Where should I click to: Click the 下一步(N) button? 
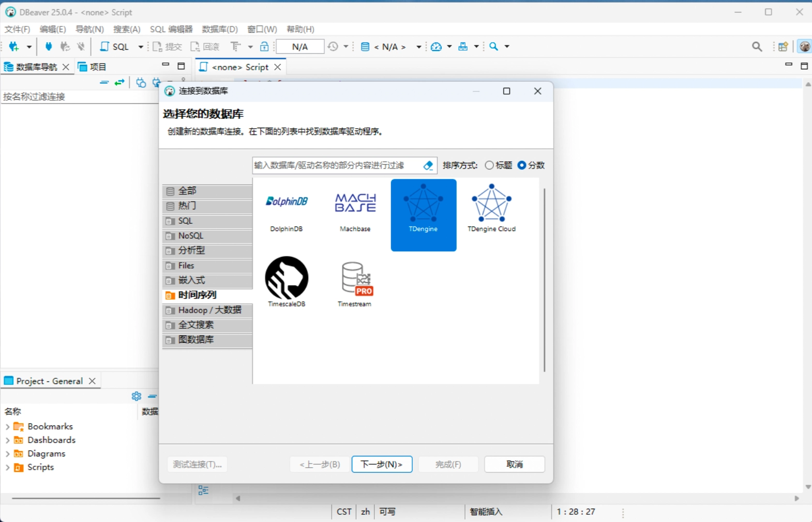382,464
